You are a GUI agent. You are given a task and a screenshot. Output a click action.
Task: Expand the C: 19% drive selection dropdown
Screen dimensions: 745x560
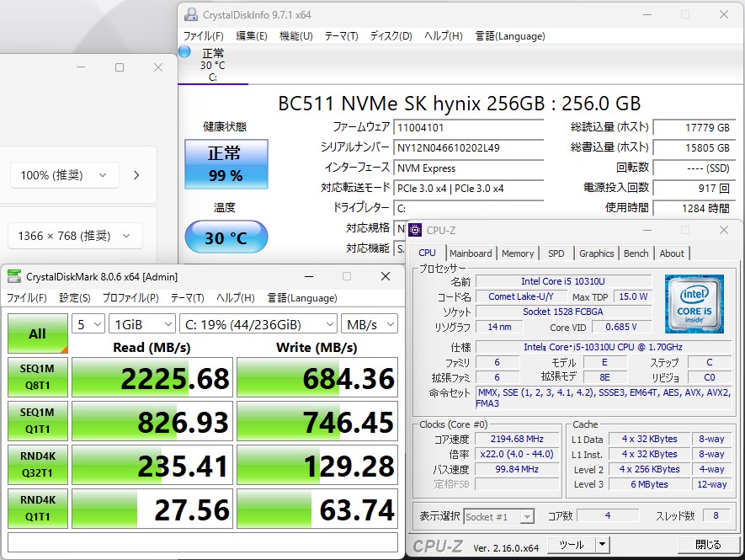click(258, 324)
